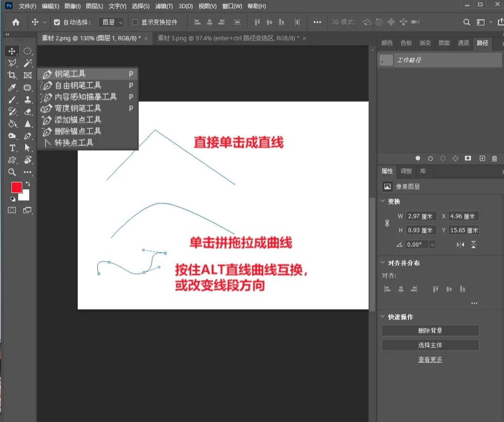Open search via the magnifier icon
The height and width of the screenshot is (422, 504).
(x=466, y=22)
